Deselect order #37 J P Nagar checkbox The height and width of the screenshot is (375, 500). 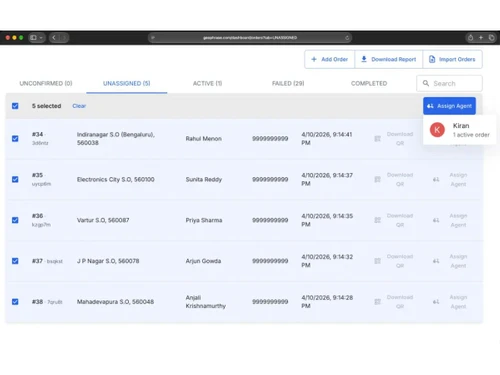pyautogui.click(x=15, y=261)
